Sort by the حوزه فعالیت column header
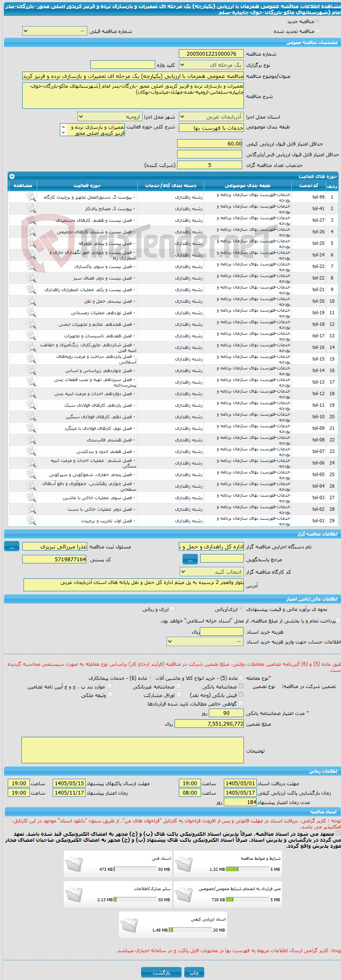The image size is (341, 980). coord(87,185)
